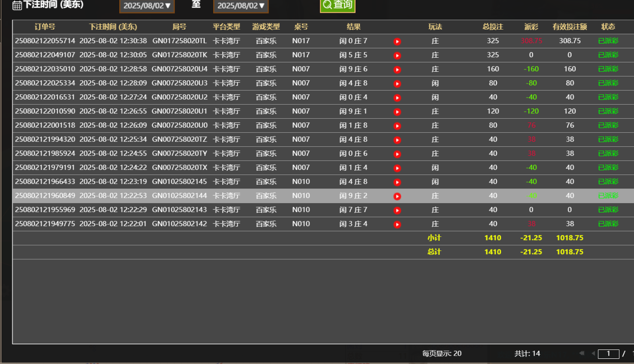Click 已派彩 status in first row
The height and width of the screenshot is (364, 634).
(x=608, y=41)
